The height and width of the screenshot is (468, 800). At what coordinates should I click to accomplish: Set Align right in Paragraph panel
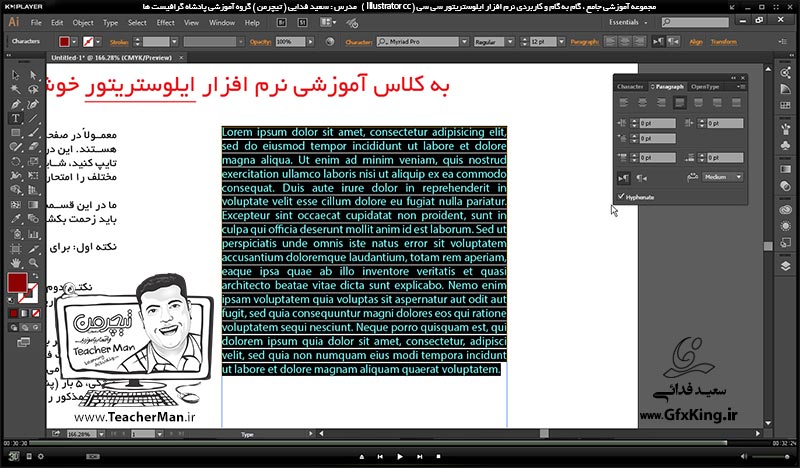[661, 103]
